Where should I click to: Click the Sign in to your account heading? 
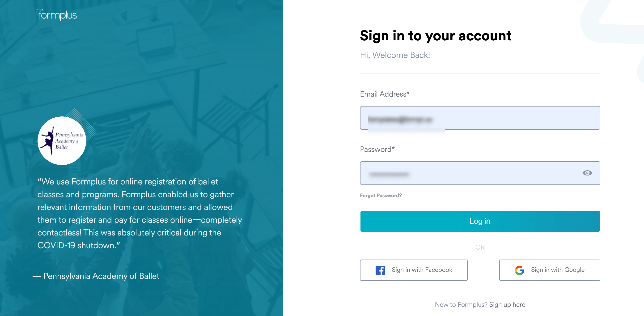pyautogui.click(x=436, y=35)
